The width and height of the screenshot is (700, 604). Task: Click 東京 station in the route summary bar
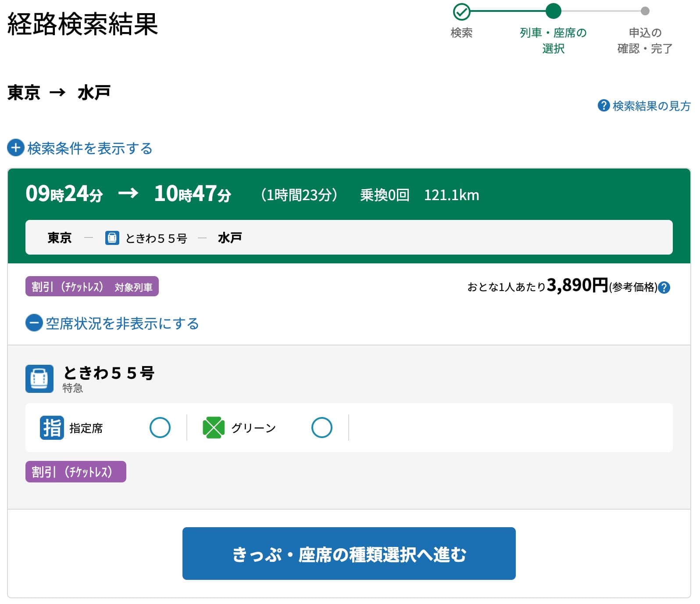click(x=59, y=238)
